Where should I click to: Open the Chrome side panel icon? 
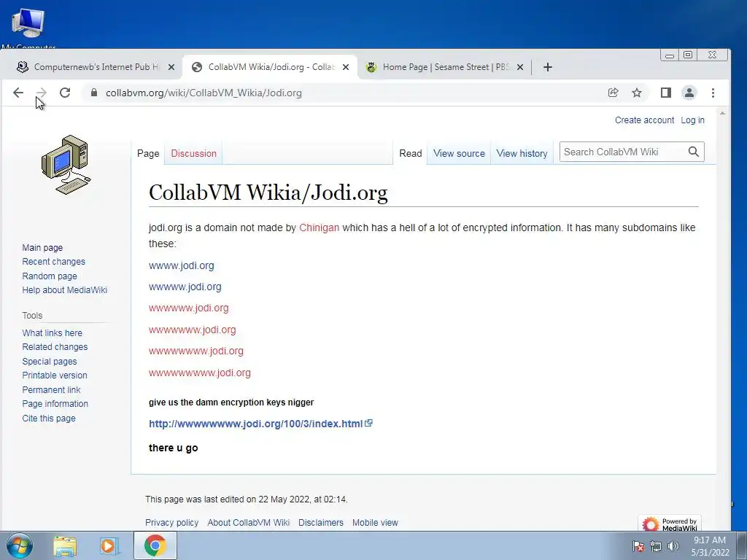pos(665,93)
